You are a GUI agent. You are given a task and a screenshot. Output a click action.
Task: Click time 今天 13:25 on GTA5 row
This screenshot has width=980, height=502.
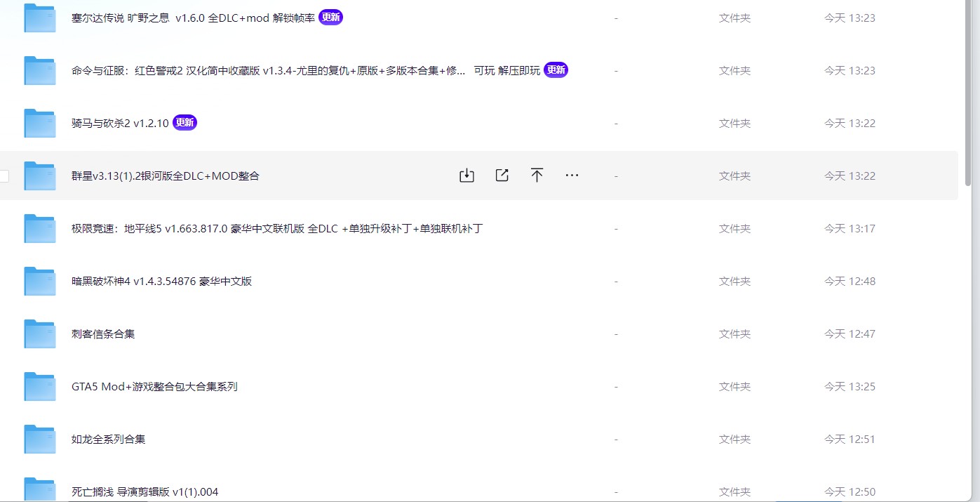click(850, 387)
